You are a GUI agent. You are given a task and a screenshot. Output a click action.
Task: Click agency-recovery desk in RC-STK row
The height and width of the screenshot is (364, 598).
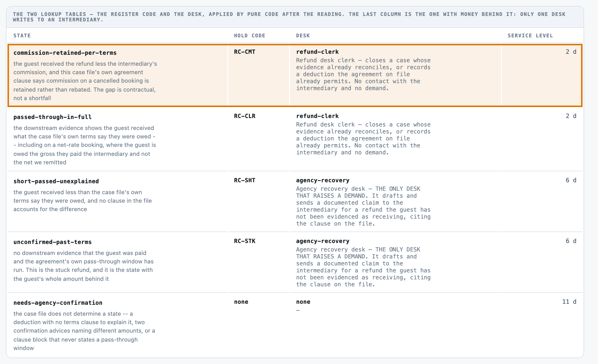pyautogui.click(x=323, y=241)
